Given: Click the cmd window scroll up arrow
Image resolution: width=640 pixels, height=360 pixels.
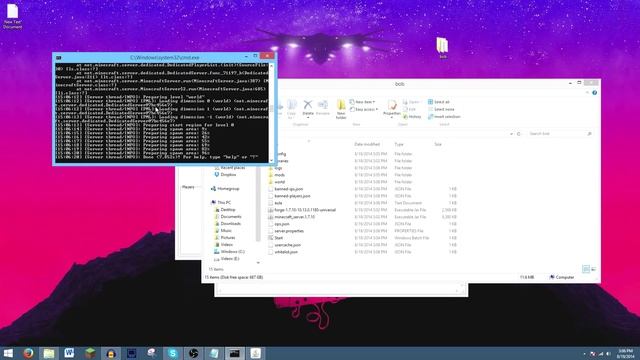Looking at the screenshot, I should [271, 65].
